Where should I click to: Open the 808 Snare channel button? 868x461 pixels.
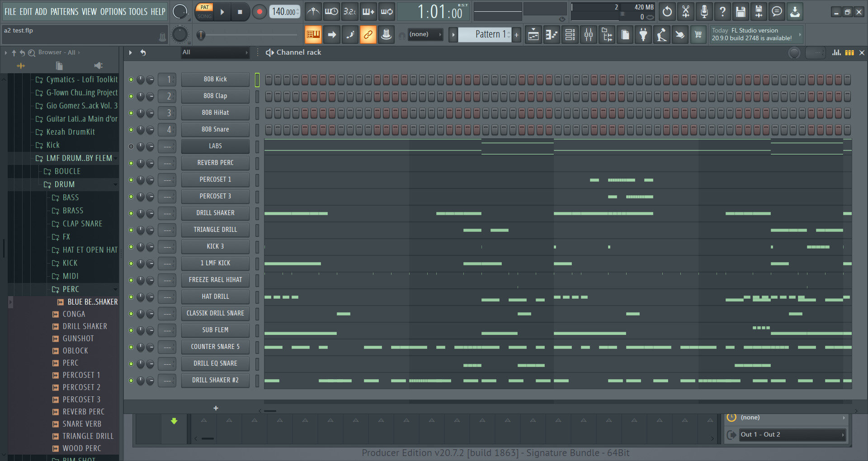click(215, 130)
